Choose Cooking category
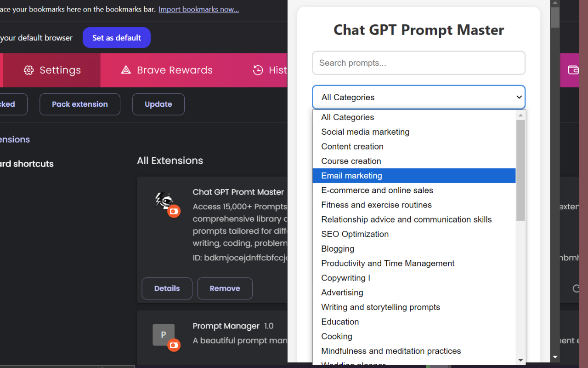Image resolution: width=588 pixels, height=368 pixels. point(414,336)
